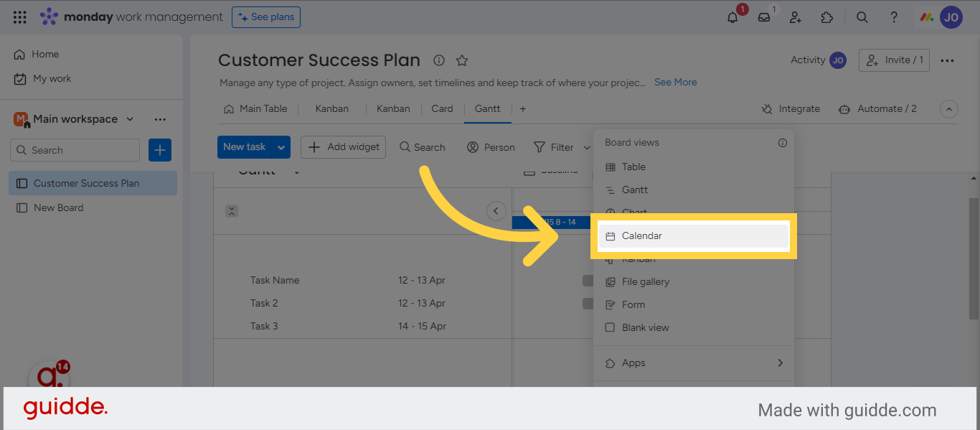Open the notifications bell icon
Image resolution: width=980 pixels, height=430 pixels.
pos(732,17)
